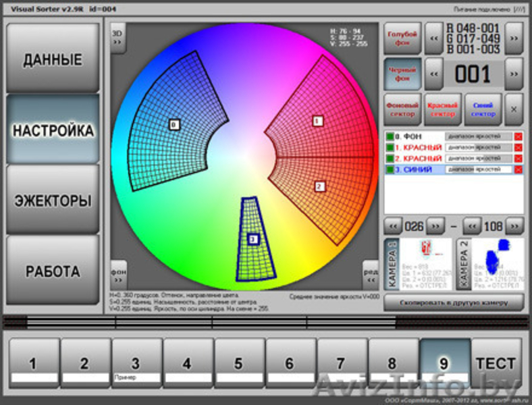Enable the 'Черный фон' background toggle
The height and width of the screenshot is (405, 532).
pos(402,73)
